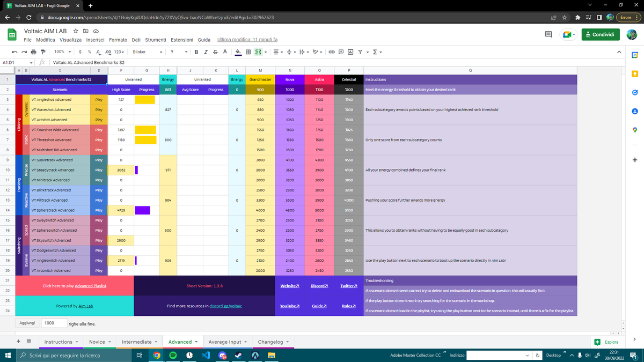Move document with folder icon

(85, 31)
